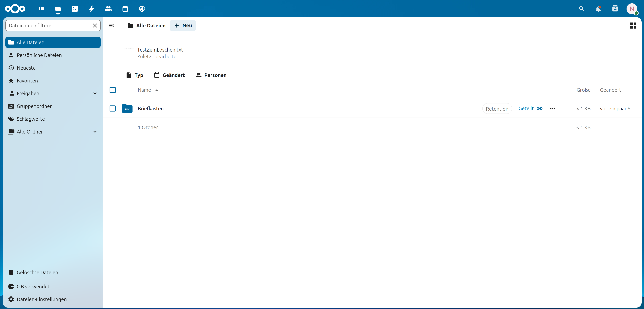Screen dimensions: 644x309
Task: Open the Dashboard app icon
Action: [x=41, y=9]
